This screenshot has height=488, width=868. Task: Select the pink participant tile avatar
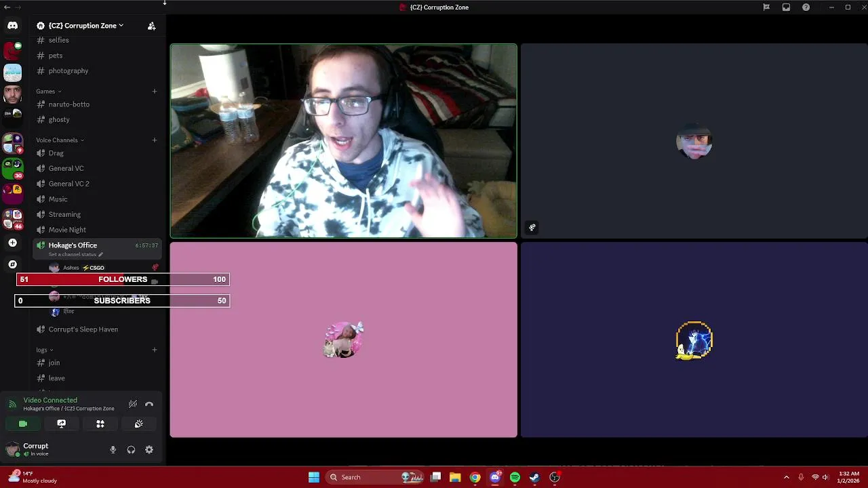[x=344, y=340]
